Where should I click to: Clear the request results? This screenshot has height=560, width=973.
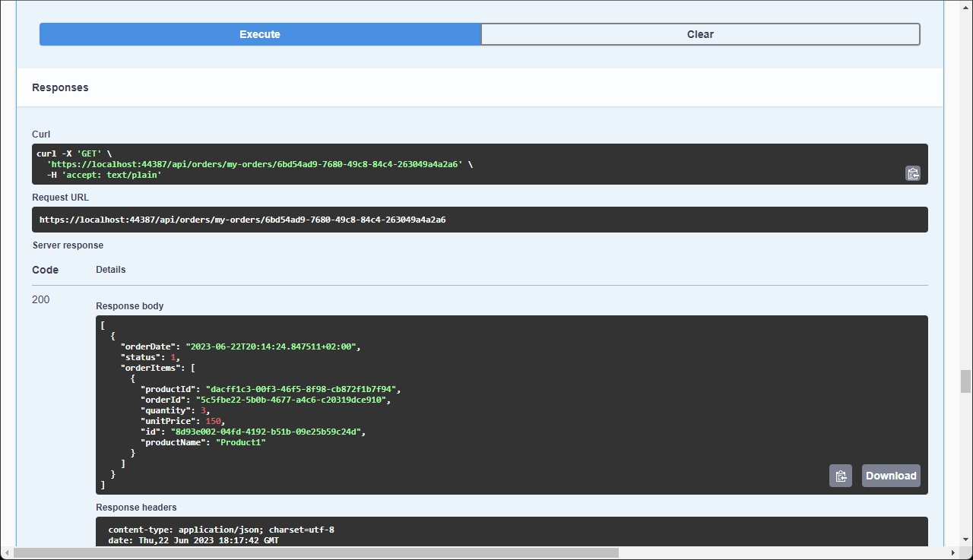(x=700, y=34)
